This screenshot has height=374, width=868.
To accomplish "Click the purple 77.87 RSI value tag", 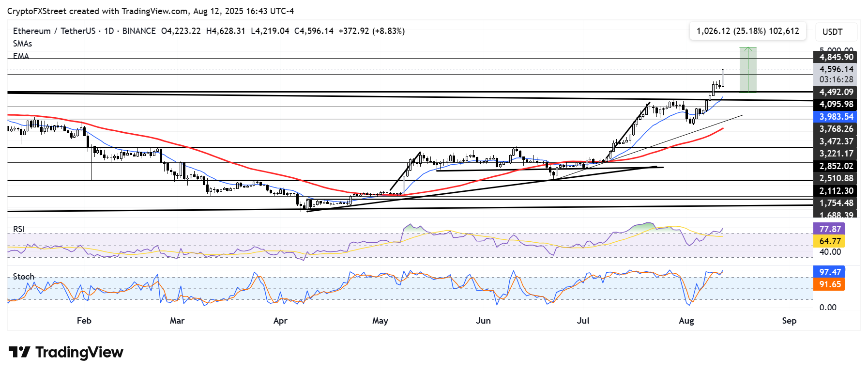I will point(830,229).
